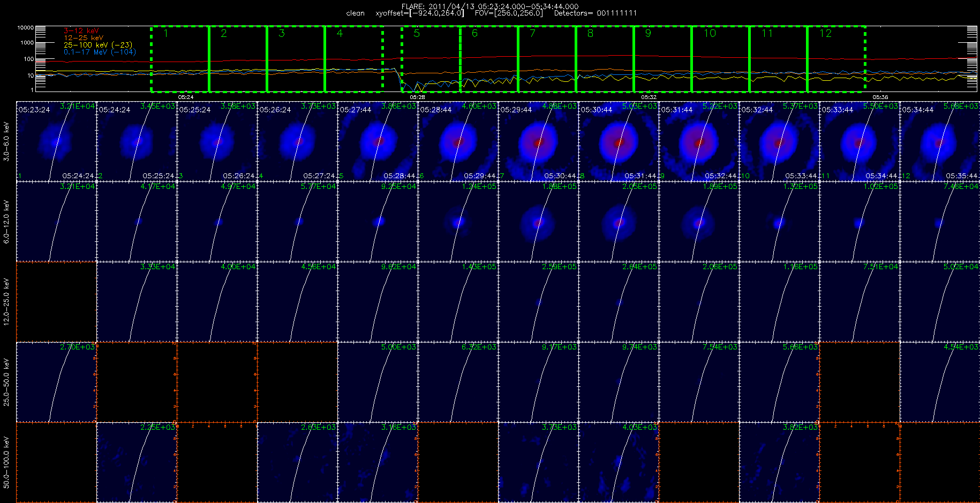Click the '5.00E+03' peak value
Screen dimensions: 980x503
click(x=399, y=347)
